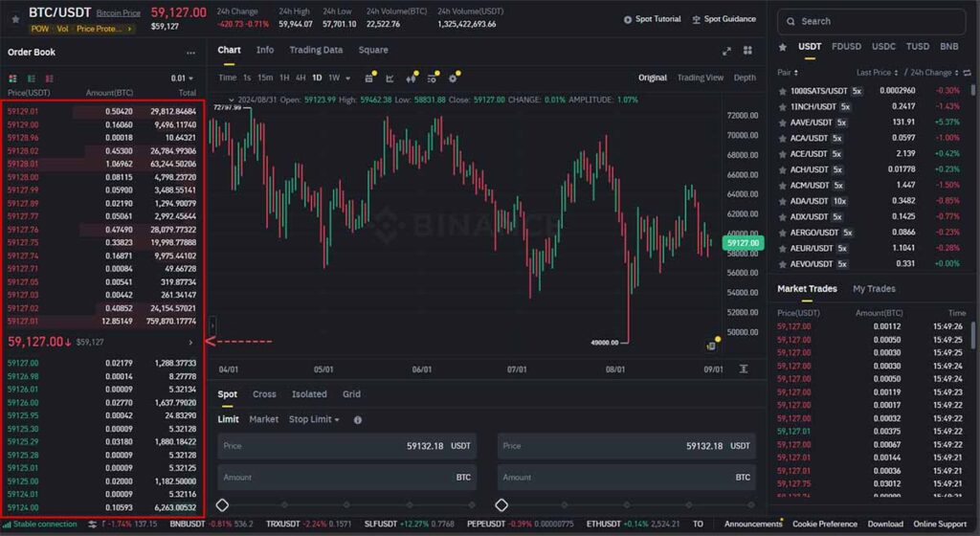This screenshot has height=536, width=980.
Task: Open the candlestick chart style icon
Action: [x=411, y=78]
